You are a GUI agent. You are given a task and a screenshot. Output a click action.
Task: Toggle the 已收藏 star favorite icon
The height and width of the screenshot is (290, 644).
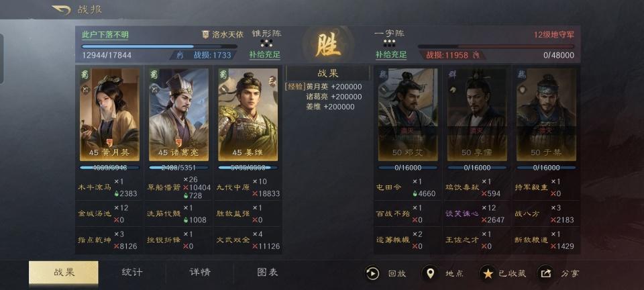click(488, 273)
